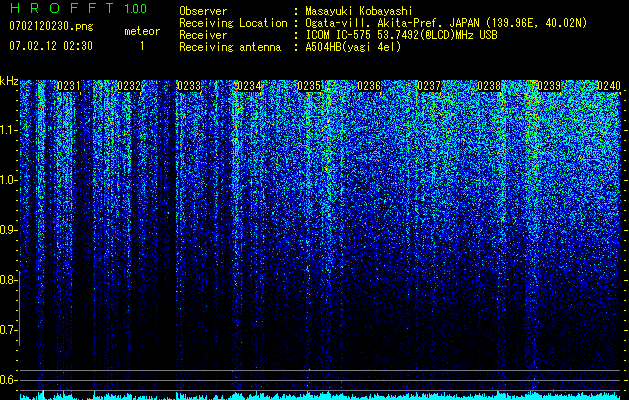Click the 0232 time marker
Image resolution: width=629 pixels, height=400 pixels.
point(129,86)
